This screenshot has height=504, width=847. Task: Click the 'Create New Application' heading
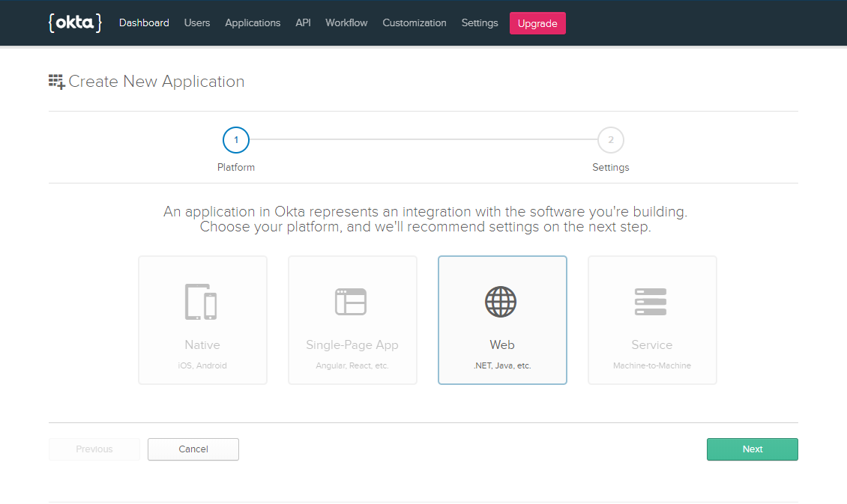point(157,82)
